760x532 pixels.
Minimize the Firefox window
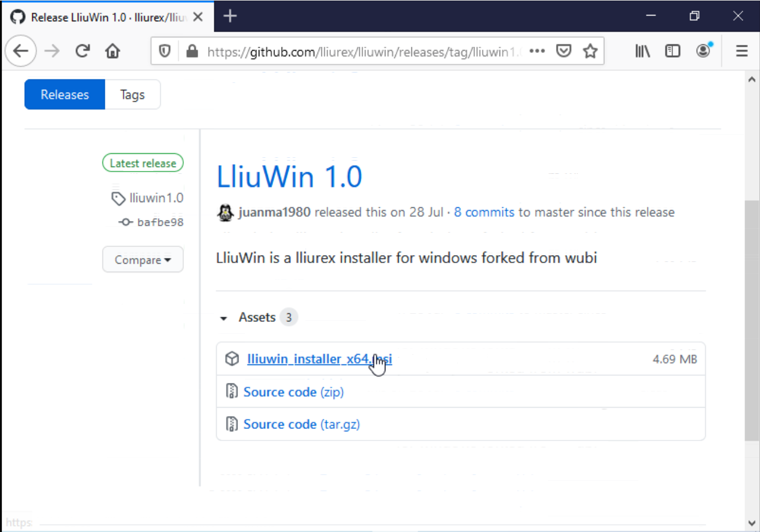click(x=651, y=16)
